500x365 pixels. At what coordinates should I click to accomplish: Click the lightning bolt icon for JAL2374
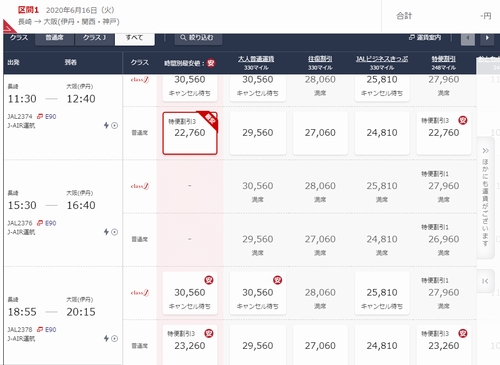coord(106,125)
